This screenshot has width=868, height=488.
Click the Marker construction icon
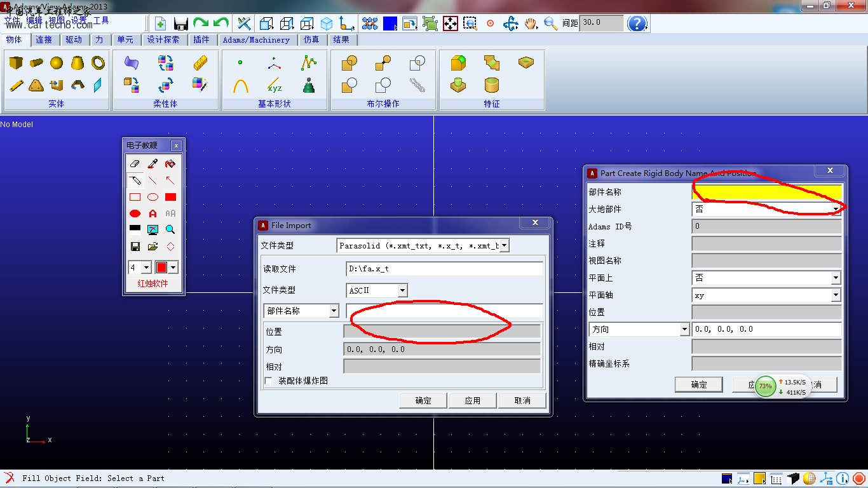tap(275, 63)
